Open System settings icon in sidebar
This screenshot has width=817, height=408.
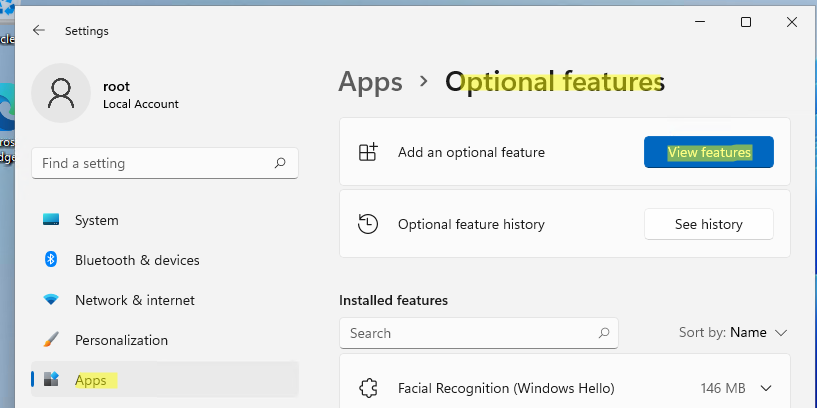pos(52,220)
